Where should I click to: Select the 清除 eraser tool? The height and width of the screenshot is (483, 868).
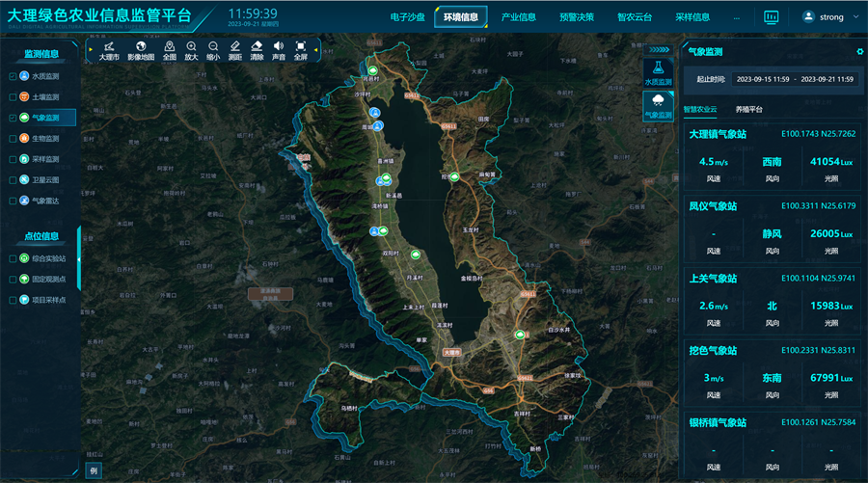[x=257, y=50]
